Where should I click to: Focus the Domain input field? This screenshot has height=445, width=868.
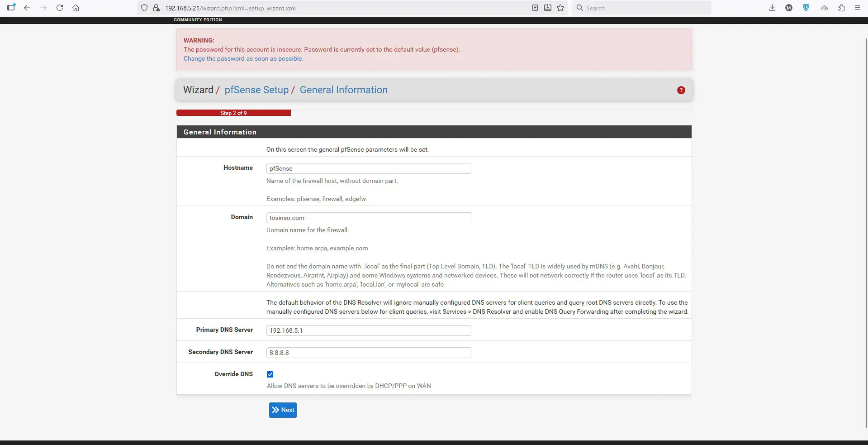tap(369, 218)
